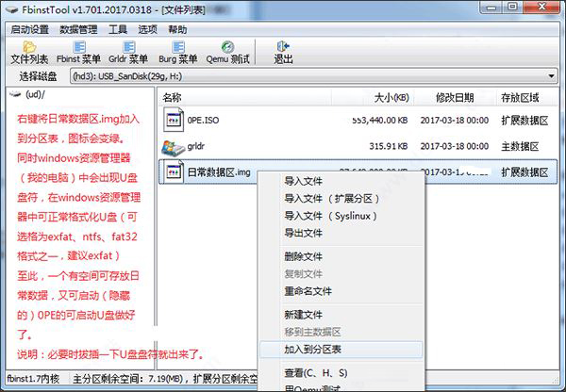Open the Burg 菜单 toolbar icon
The image size is (566, 392).
(x=178, y=53)
